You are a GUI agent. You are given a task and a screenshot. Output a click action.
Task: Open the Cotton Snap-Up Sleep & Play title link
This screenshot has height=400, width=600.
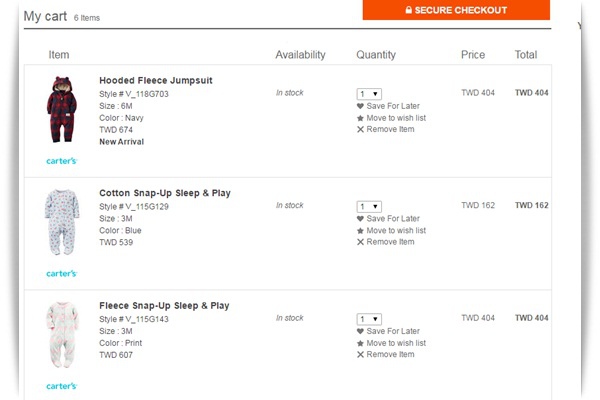pyautogui.click(x=165, y=193)
